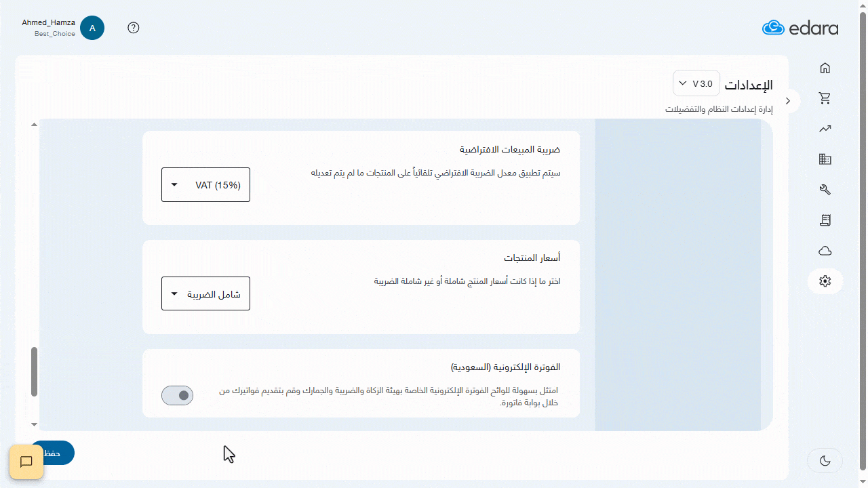Expand the sidebar chevron arrow

(788, 100)
